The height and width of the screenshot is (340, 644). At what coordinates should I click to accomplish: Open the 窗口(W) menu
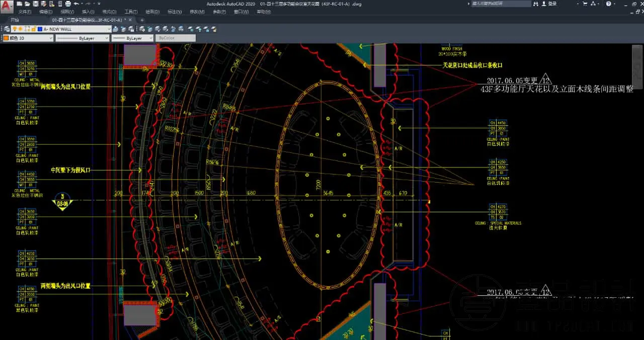(x=242, y=12)
